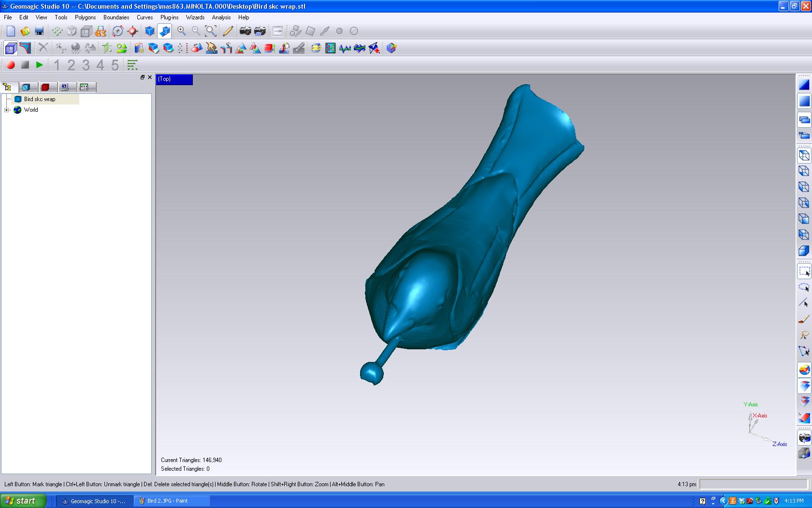The height and width of the screenshot is (508, 812).
Task: Save the model with the floppy disk icon
Action: coord(40,31)
